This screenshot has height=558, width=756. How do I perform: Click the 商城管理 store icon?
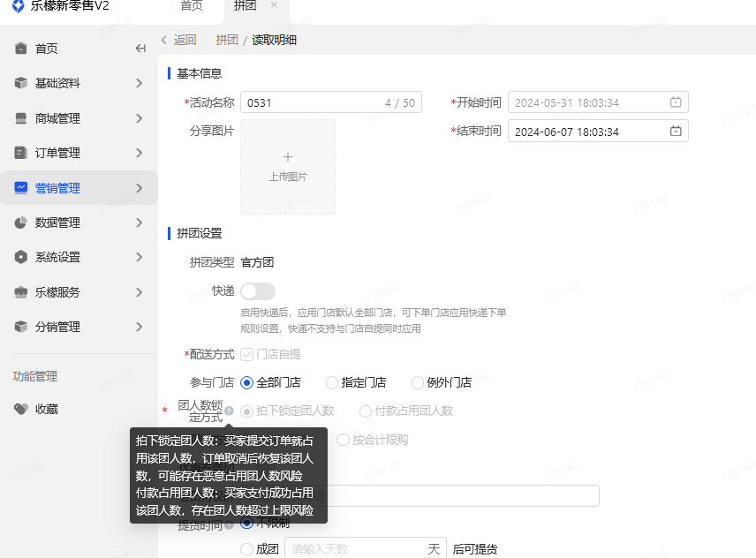click(x=20, y=118)
